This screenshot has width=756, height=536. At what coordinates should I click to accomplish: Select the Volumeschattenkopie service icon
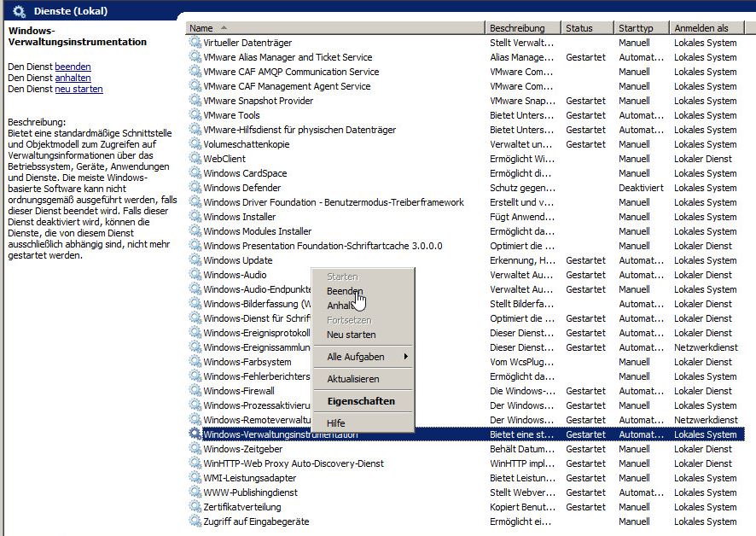[195, 143]
